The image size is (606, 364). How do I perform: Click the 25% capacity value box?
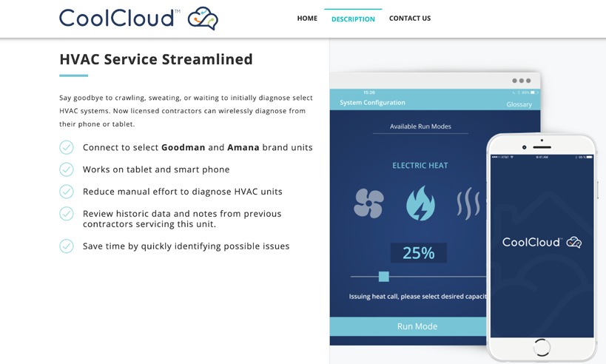[418, 253]
